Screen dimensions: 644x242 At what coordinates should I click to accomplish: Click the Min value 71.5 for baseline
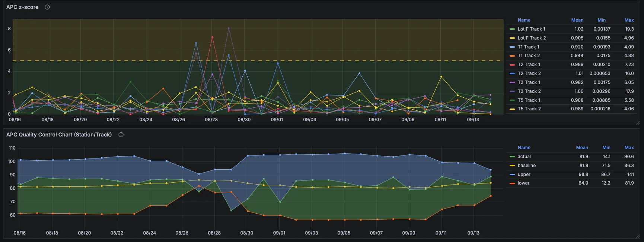point(606,166)
